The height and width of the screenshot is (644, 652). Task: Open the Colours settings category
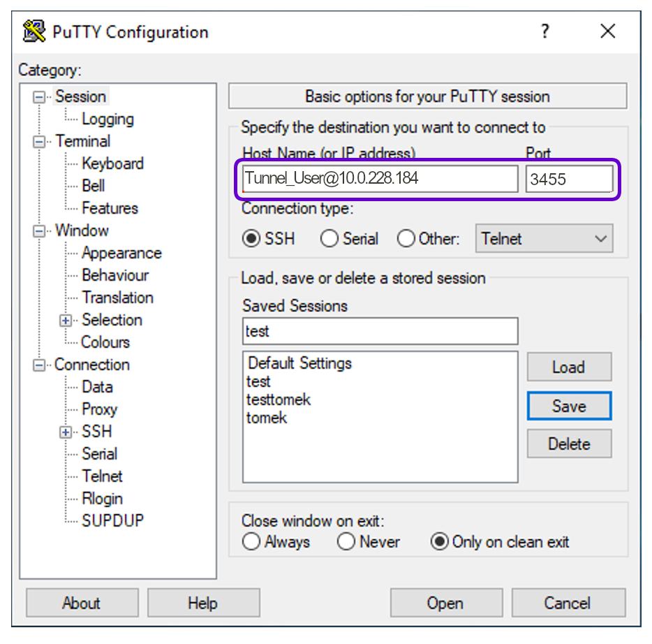pyautogui.click(x=105, y=342)
